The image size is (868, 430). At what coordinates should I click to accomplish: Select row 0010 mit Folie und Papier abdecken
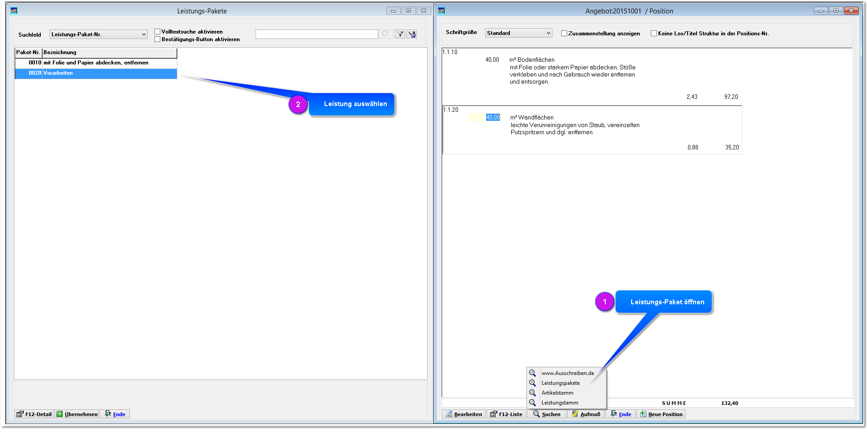pos(96,63)
